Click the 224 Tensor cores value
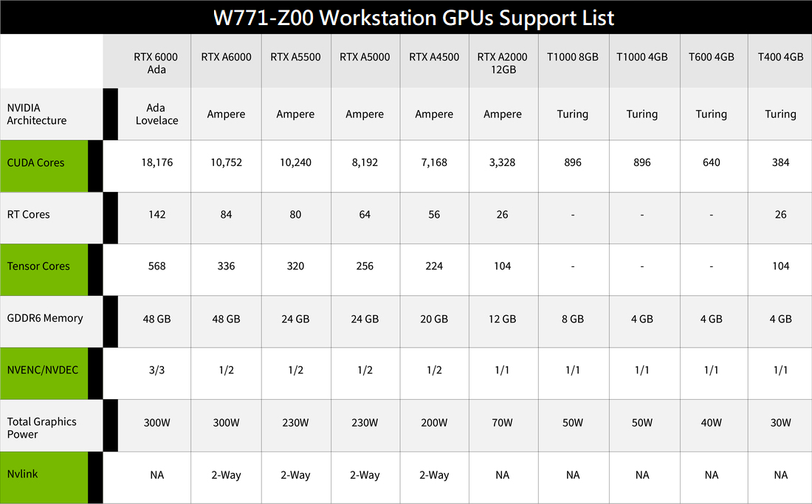Image resolution: width=812 pixels, height=504 pixels. (434, 266)
